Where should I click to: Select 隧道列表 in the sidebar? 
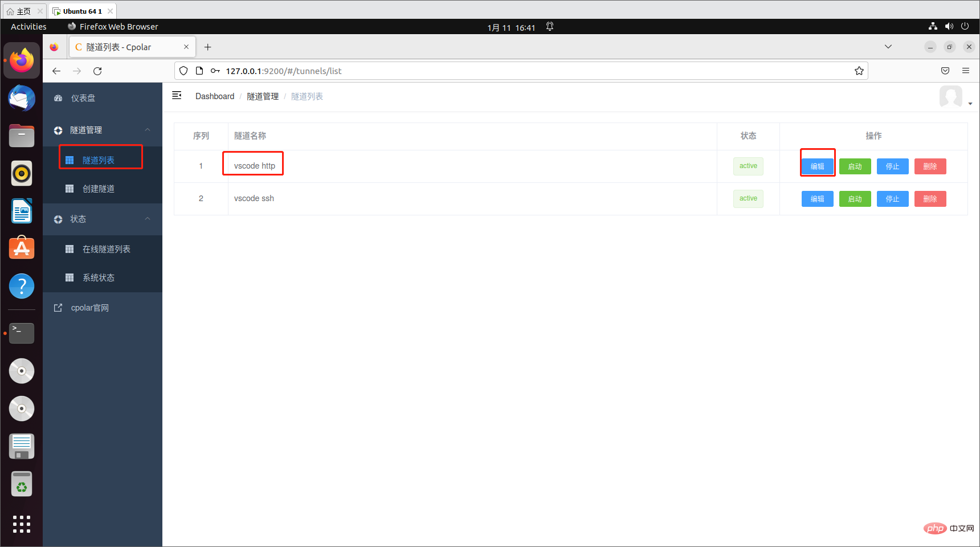103,160
